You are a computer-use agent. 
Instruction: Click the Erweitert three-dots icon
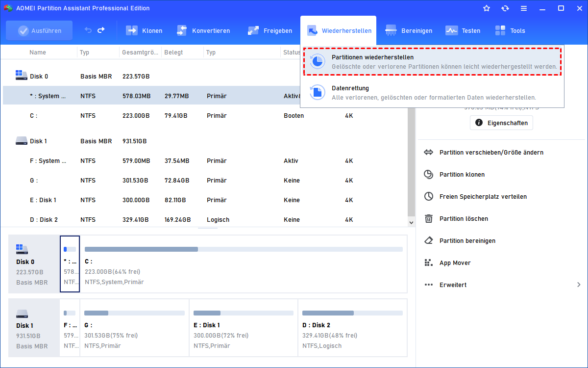click(x=429, y=285)
